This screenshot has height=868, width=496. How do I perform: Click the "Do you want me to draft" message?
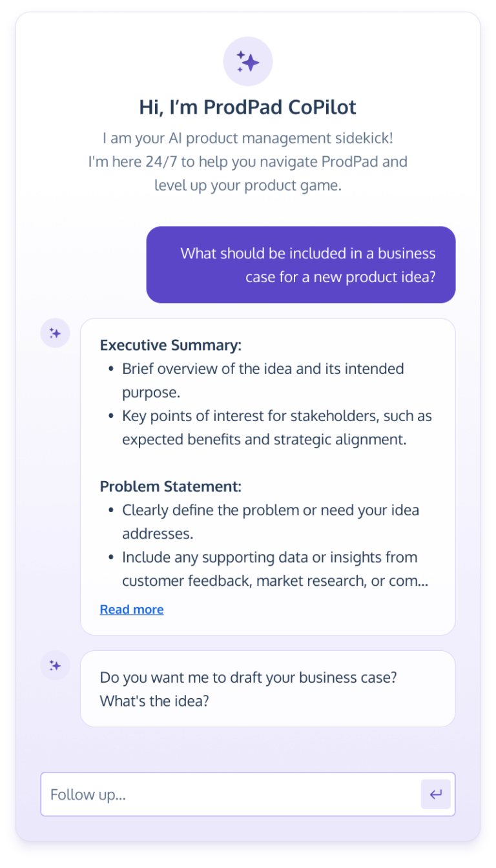pos(268,688)
